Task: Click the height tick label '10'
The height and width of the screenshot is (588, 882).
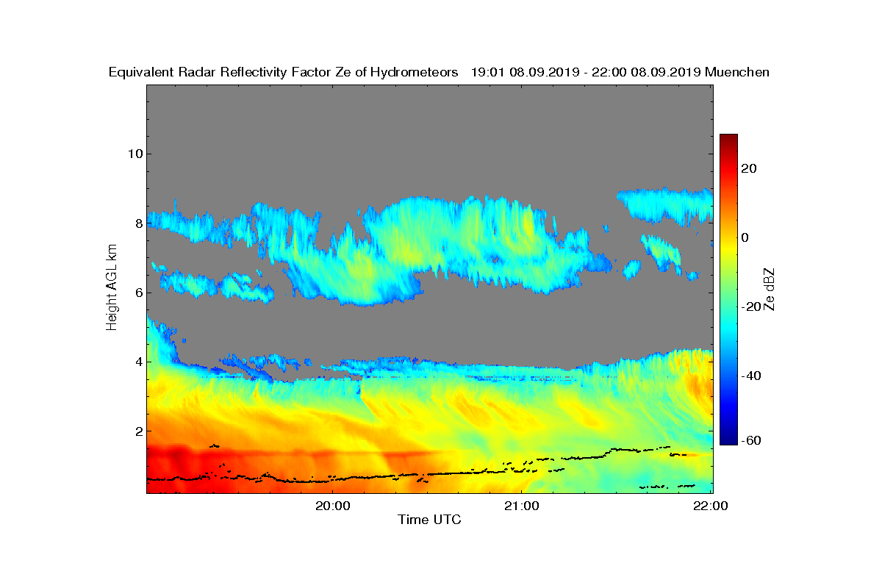Action: pos(134,154)
